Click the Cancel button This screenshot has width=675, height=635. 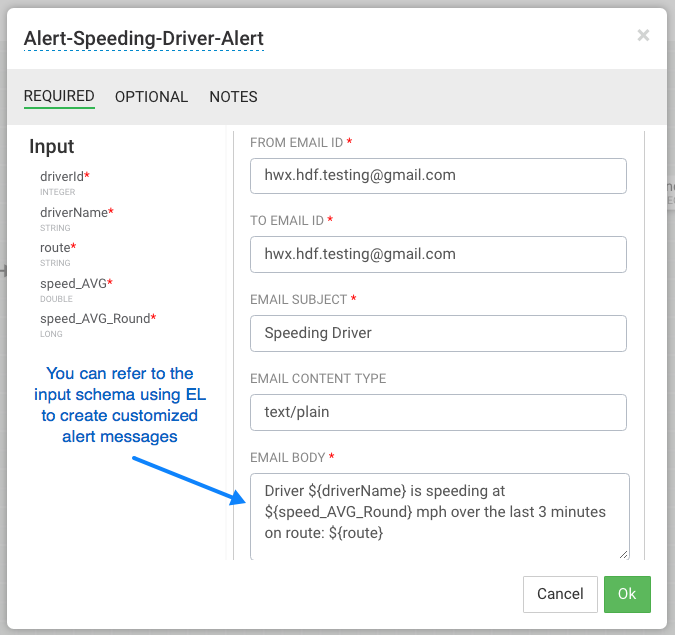pyautogui.click(x=560, y=594)
